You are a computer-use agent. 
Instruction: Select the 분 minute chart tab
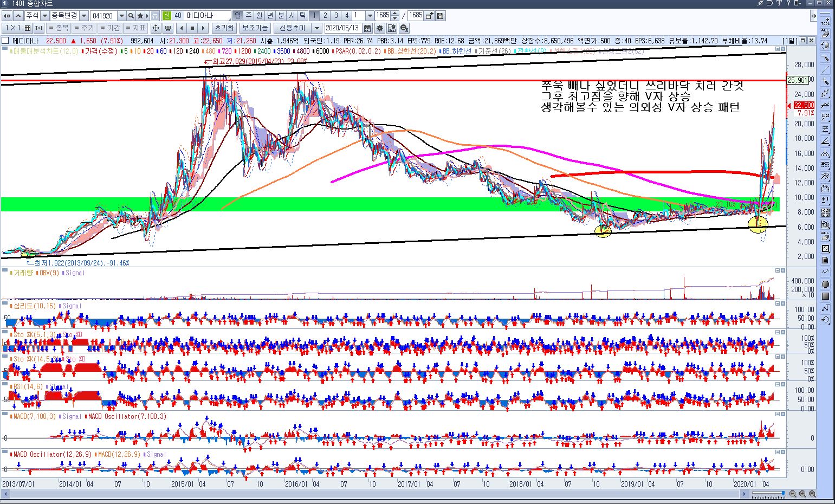(281, 16)
